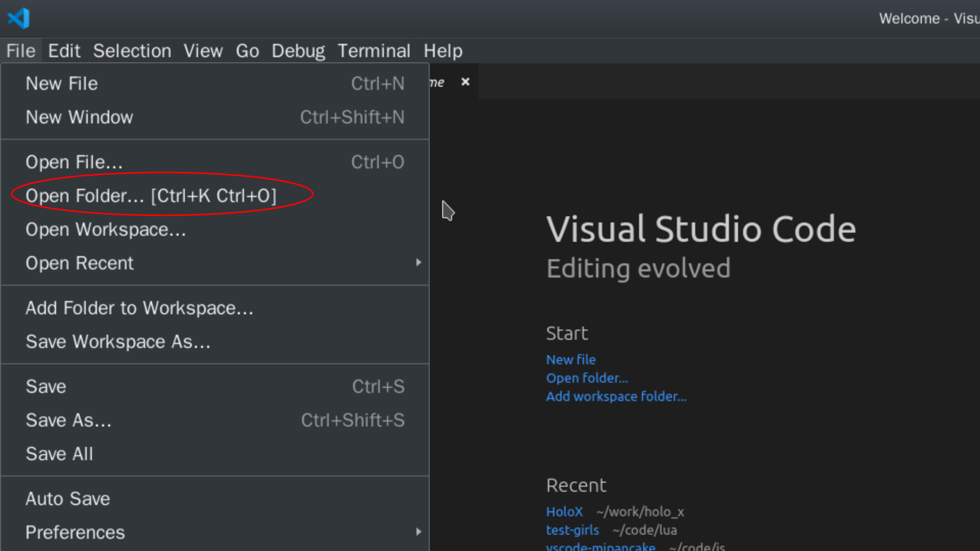Choose New Window menu entry
The height and width of the screenshot is (551, 980).
pyautogui.click(x=215, y=117)
